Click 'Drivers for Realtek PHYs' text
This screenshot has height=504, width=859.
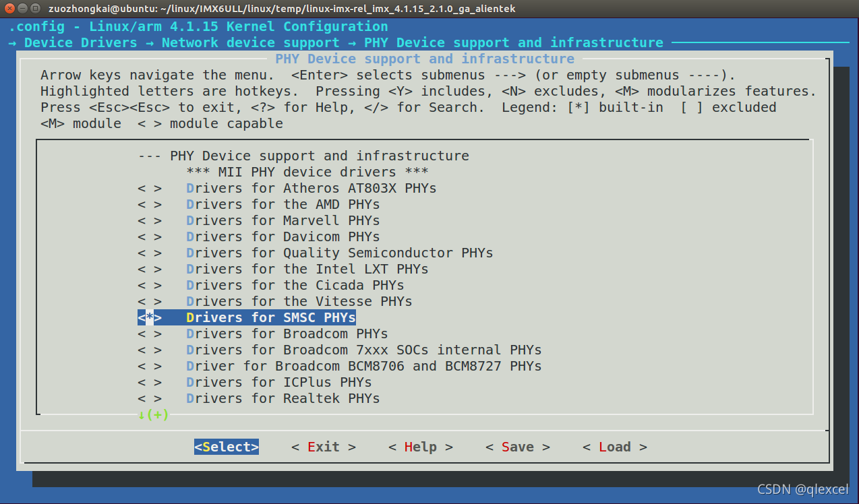pos(283,398)
